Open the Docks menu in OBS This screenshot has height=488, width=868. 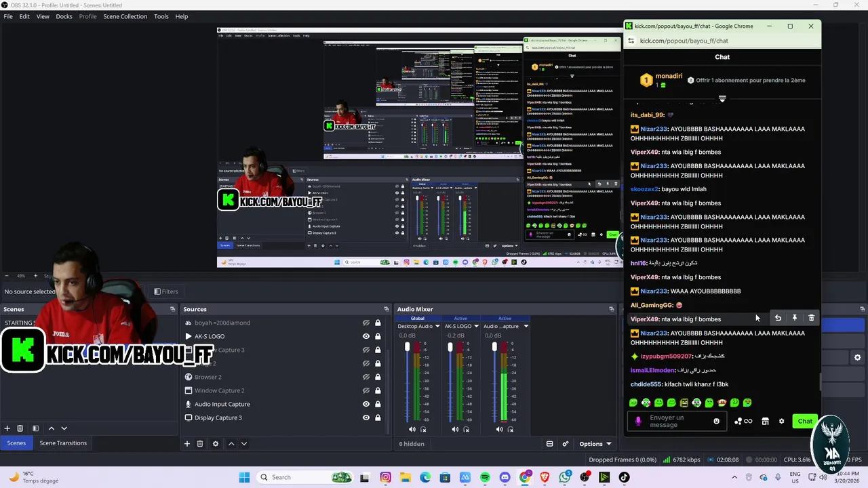64,16
